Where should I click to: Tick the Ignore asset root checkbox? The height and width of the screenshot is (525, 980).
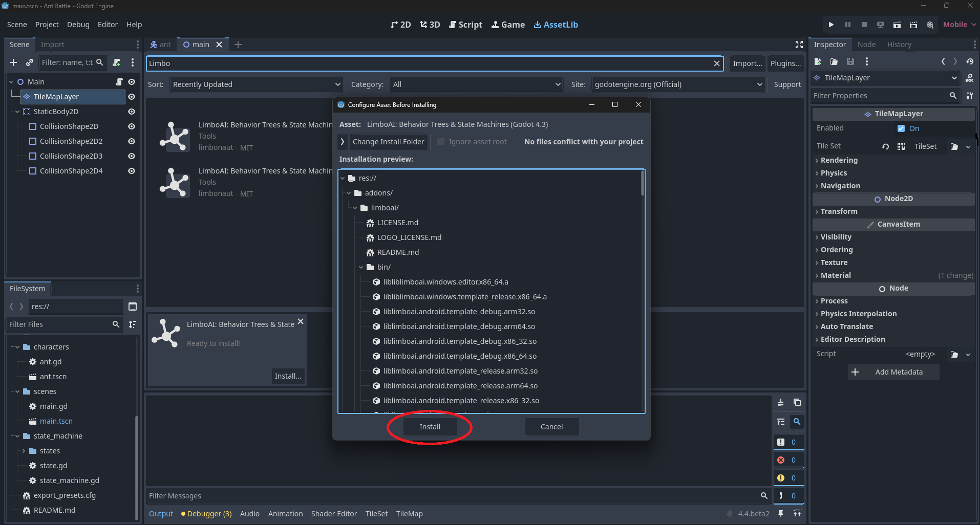(x=441, y=142)
